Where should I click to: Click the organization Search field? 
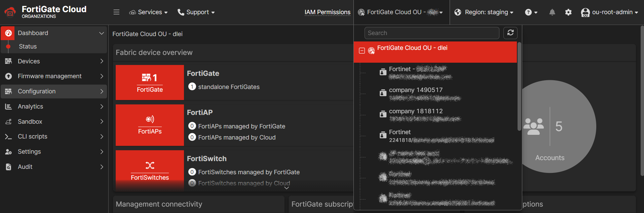[x=431, y=33]
